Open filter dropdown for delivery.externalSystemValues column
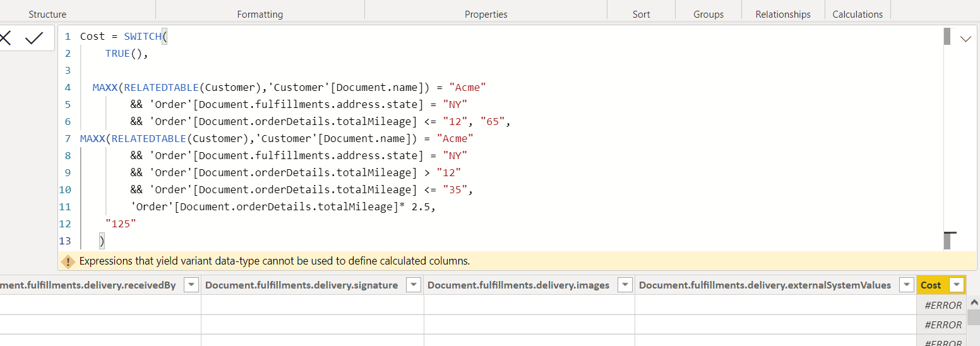Viewport: 980px width, 346px height. coord(907,285)
